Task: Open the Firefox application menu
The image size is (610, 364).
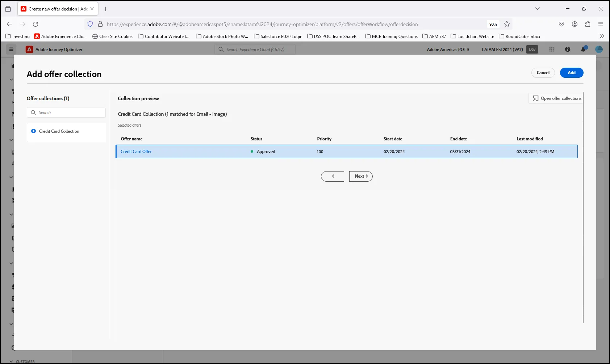Action: tap(601, 24)
